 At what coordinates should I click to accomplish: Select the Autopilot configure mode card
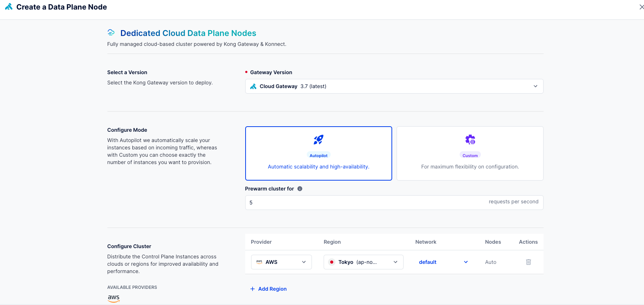click(x=319, y=153)
